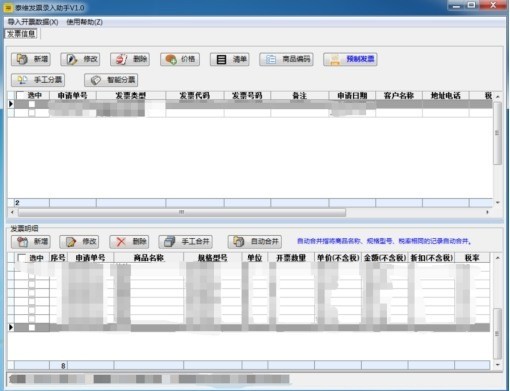
Task: Click the 修改 button in the invoice toolbar
Action: pos(80,59)
